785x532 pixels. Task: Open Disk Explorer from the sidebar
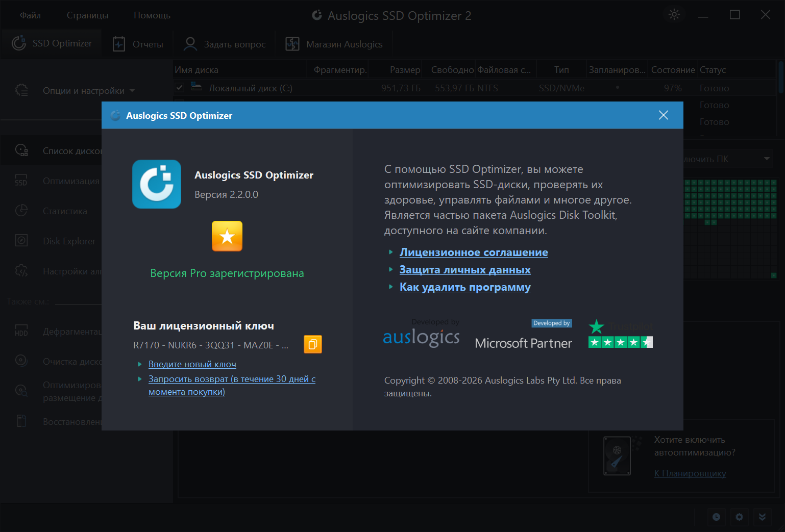click(69, 241)
